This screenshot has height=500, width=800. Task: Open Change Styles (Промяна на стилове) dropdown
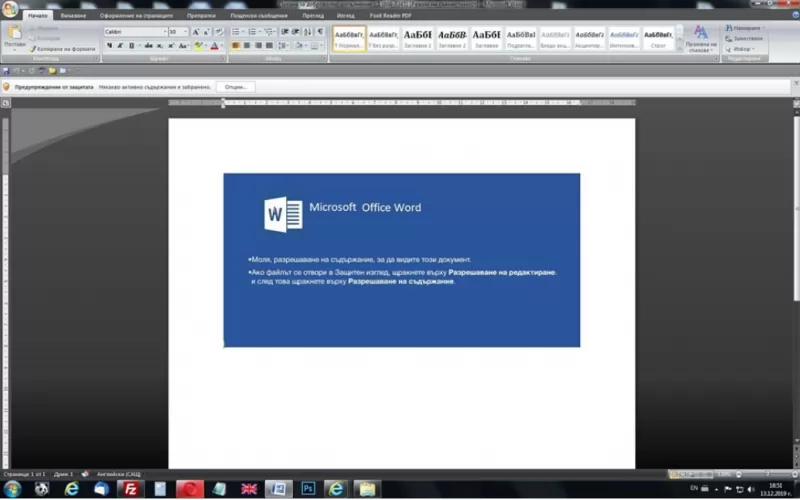point(701,39)
